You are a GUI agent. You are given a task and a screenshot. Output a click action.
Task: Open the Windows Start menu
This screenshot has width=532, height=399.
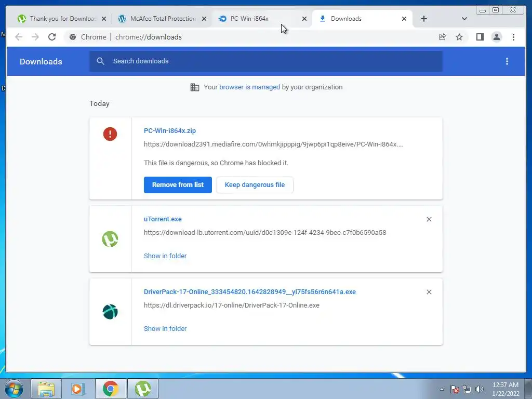(14, 389)
